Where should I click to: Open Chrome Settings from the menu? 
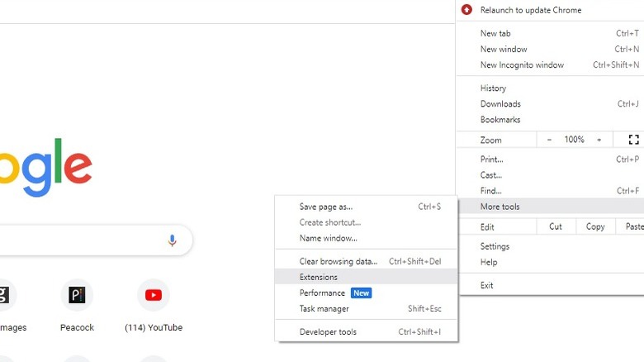click(495, 246)
